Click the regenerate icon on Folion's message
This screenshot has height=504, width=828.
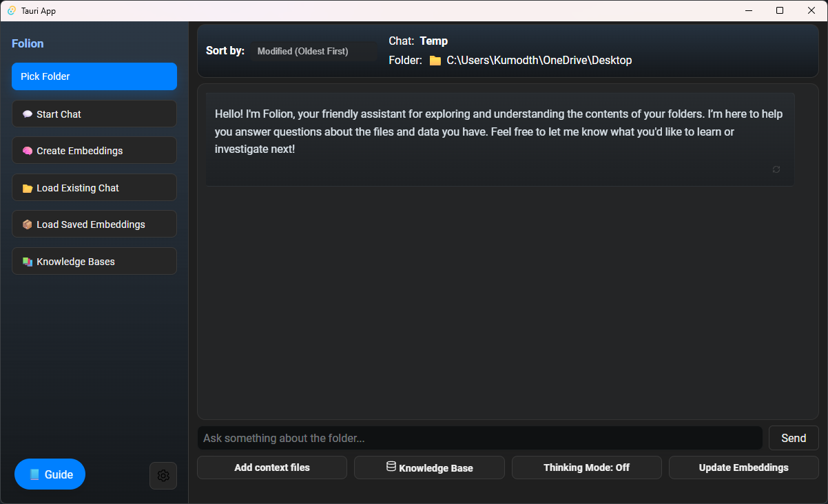[776, 169]
